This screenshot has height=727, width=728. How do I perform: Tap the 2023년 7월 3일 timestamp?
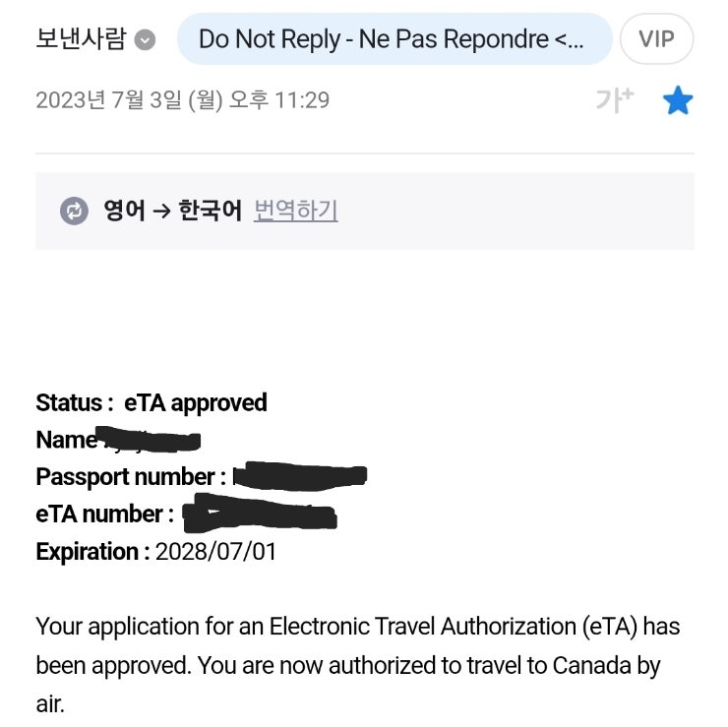pyautogui.click(x=182, y=100)
